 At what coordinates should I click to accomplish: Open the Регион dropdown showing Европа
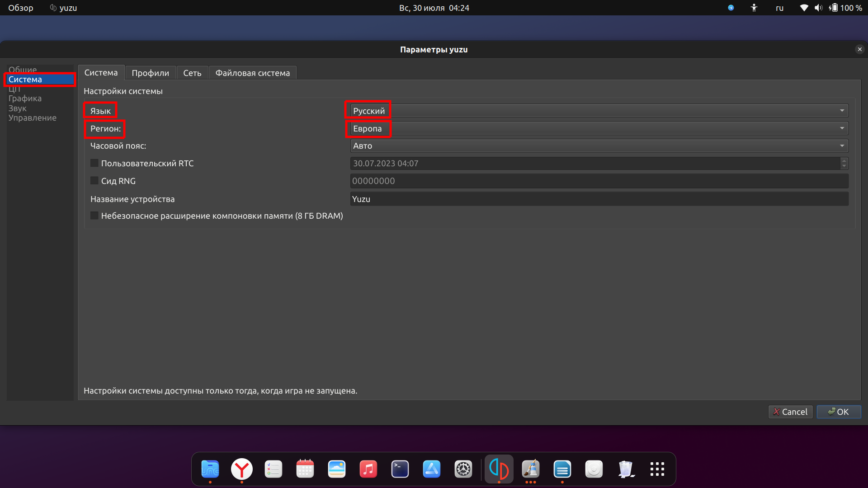599,128
